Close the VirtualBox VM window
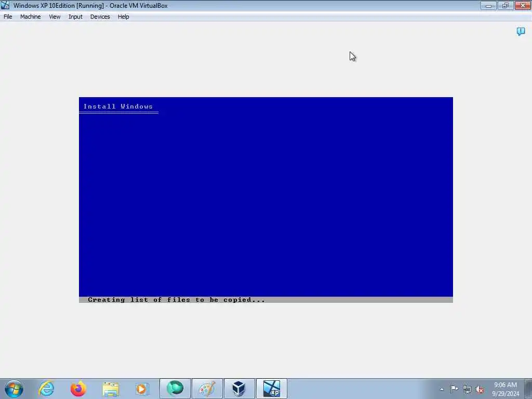The width and height of the screenshot is (532, 399). pos(523,5)
